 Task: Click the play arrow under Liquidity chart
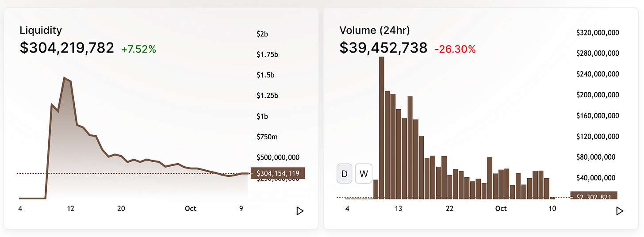[300, 211]
